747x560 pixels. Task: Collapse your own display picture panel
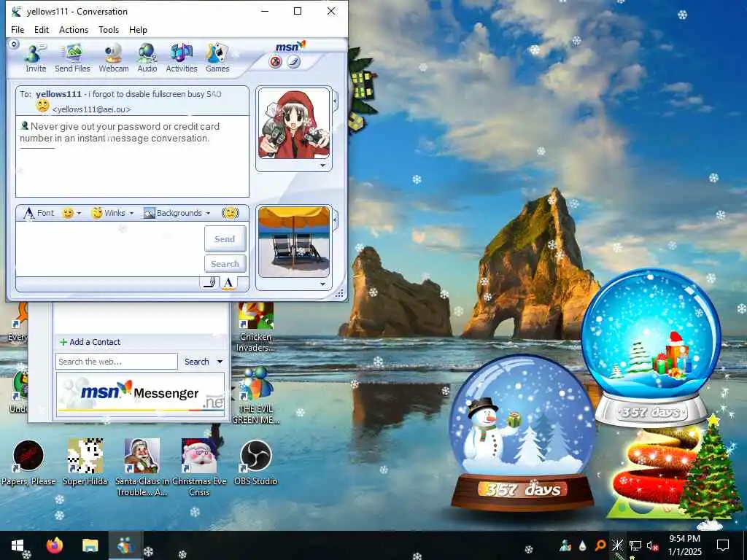[336, 220]
